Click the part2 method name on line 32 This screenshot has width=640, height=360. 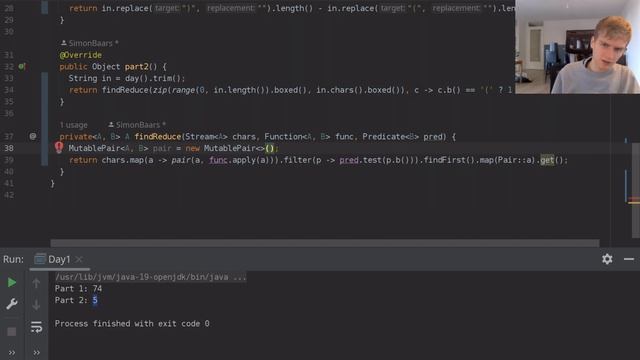(137, 67)
